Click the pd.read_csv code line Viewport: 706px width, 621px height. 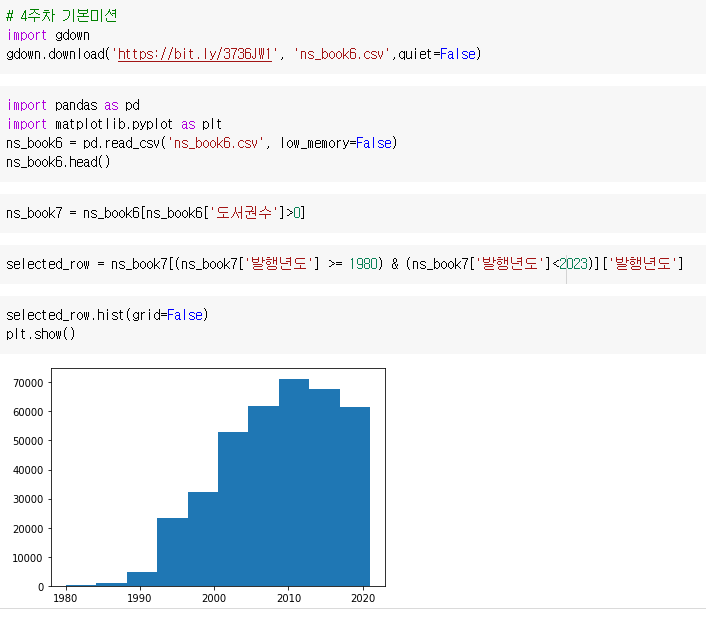[x=202, y=143]
